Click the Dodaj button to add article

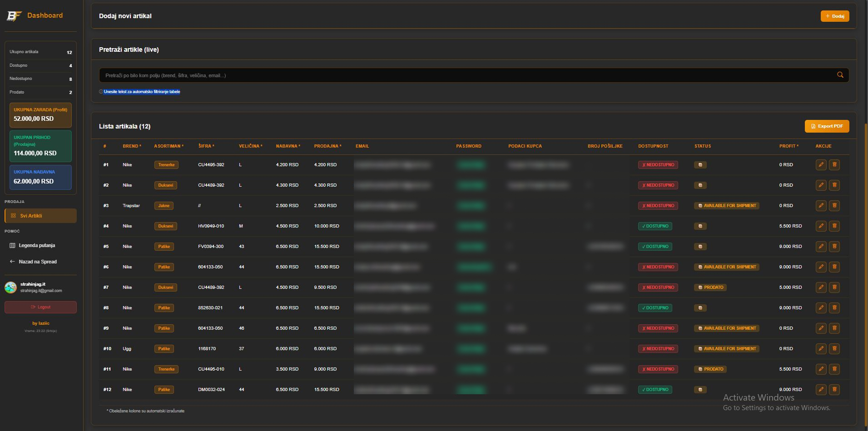pos(834,16)
